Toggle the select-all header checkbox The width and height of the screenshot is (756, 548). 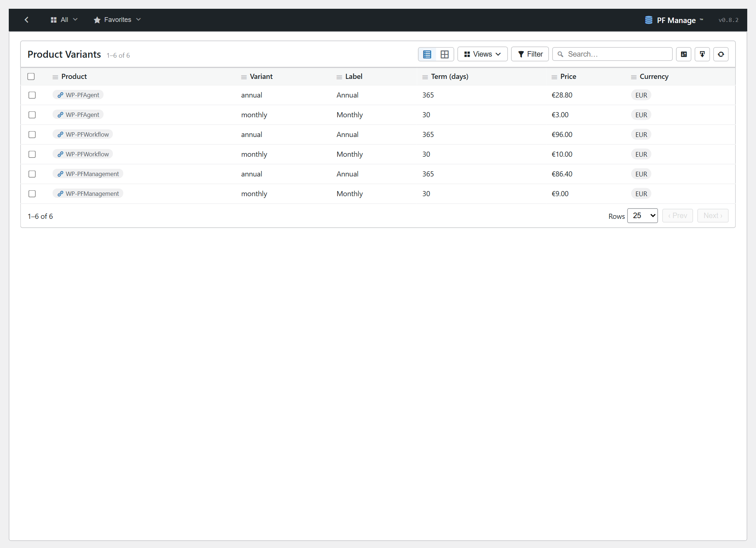coord(31,76)
